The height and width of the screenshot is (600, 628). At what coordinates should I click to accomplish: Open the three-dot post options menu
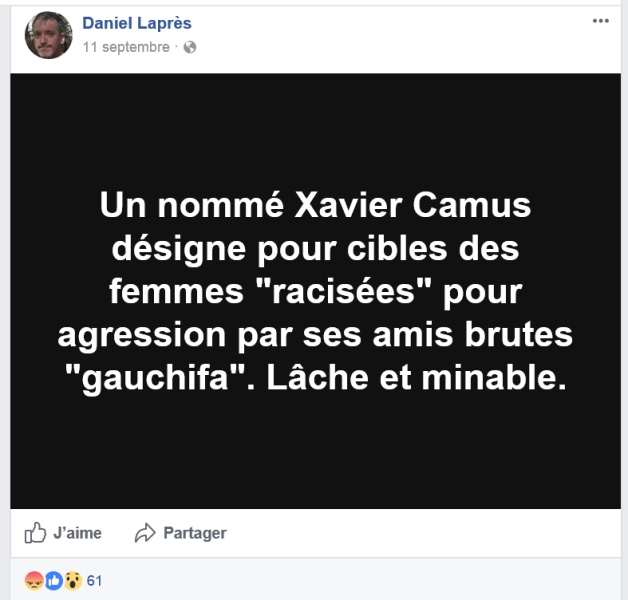click(599, 21)
